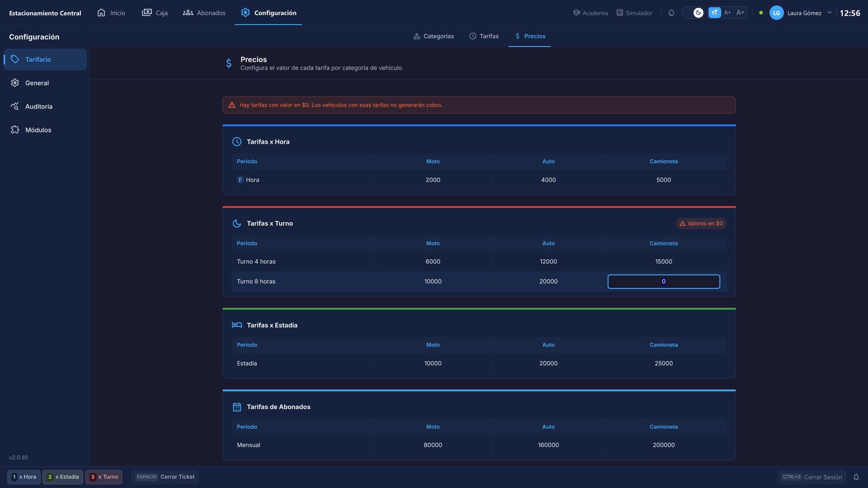868x488 pixels.
Task: Click Cerrar Sesión button
Action: click(x=812, y=477)
